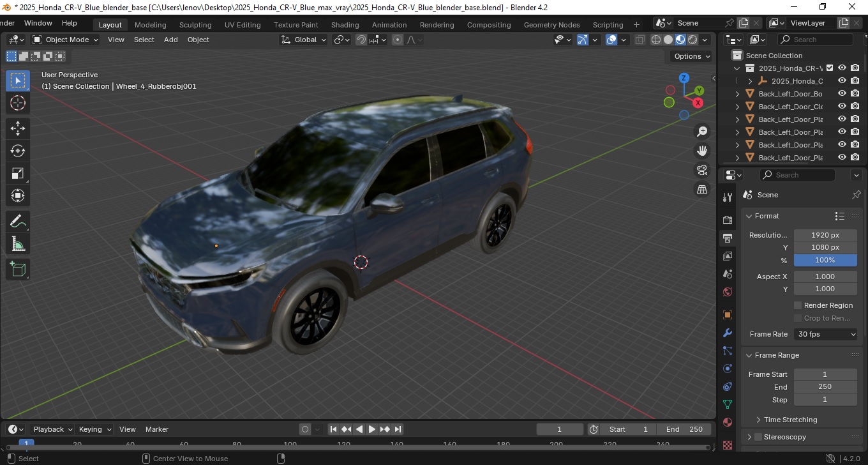Open the Playback dropdown in timeline
Image resolution: width=868 pixels, height=465 pixels.
pos(52,429)
